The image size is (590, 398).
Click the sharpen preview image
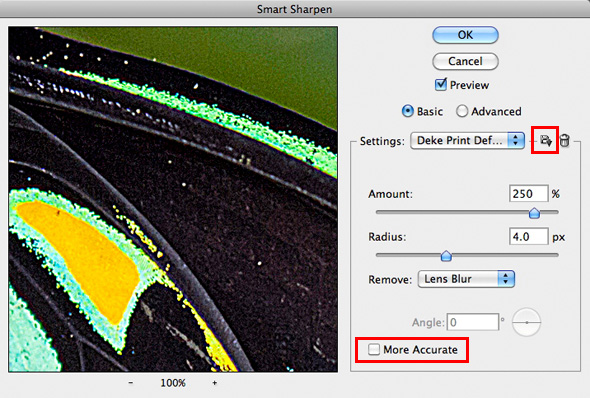tap(173, 199)
